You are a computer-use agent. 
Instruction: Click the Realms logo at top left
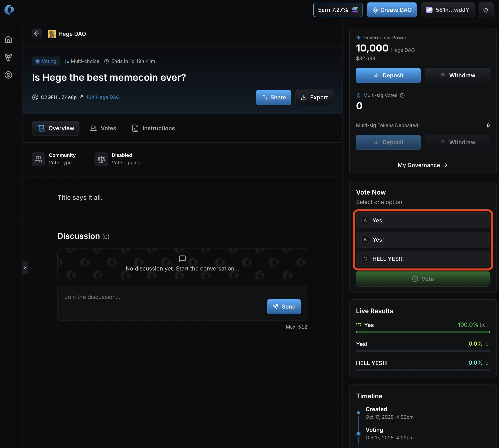pyautogui.click(x=9, y=10)
